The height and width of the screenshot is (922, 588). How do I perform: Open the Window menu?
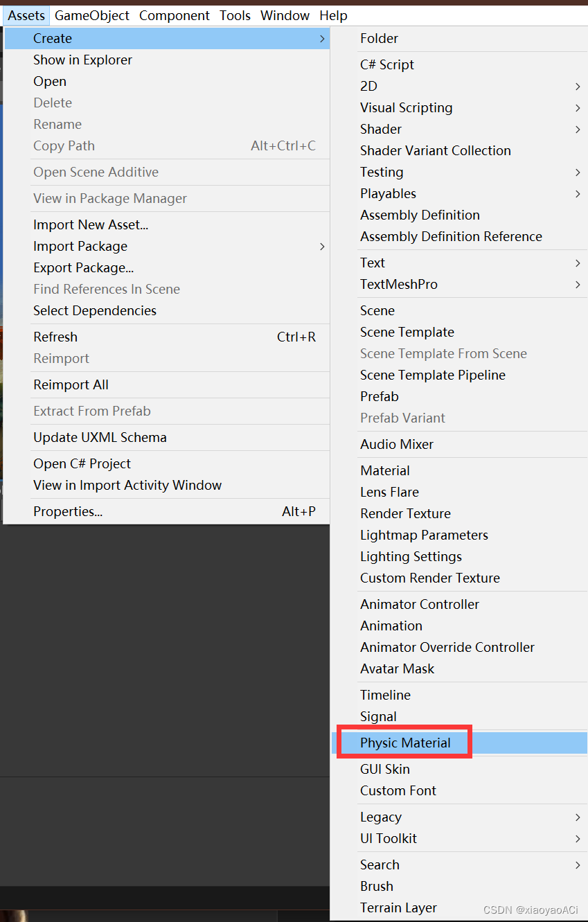[x=285, y=15]
